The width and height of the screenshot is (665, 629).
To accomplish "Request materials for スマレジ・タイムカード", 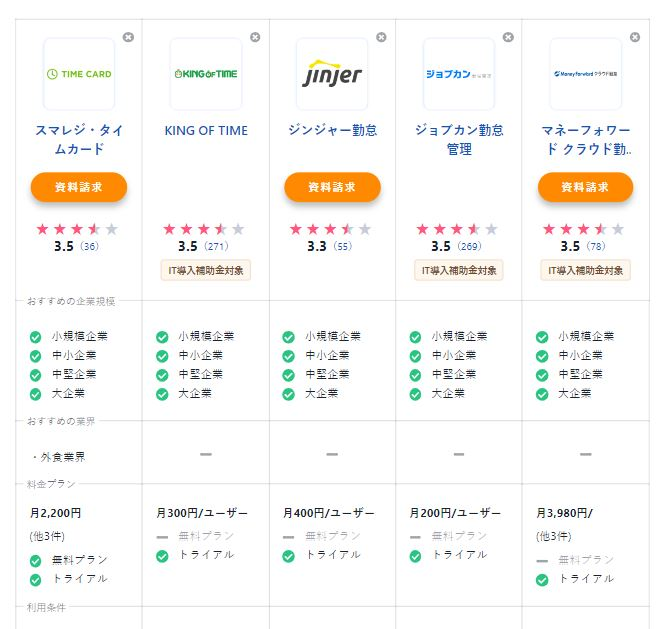I will pyautogui.click(x=79, y=187).
